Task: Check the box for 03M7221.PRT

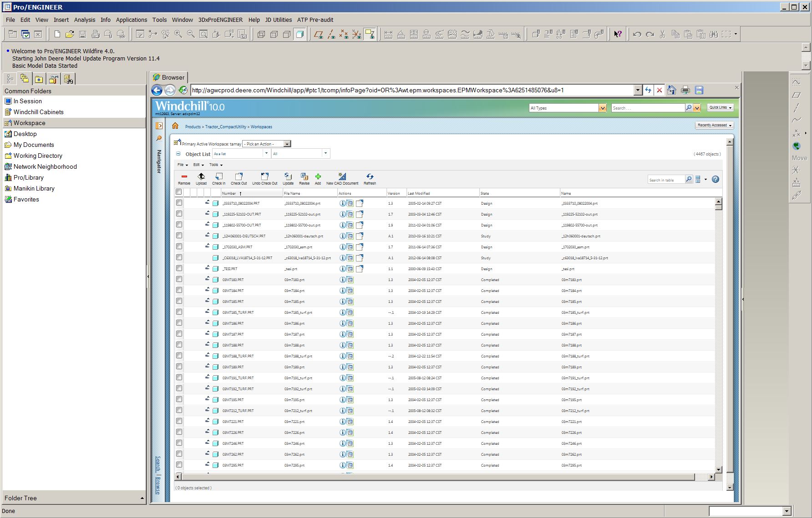Action: 179,421
